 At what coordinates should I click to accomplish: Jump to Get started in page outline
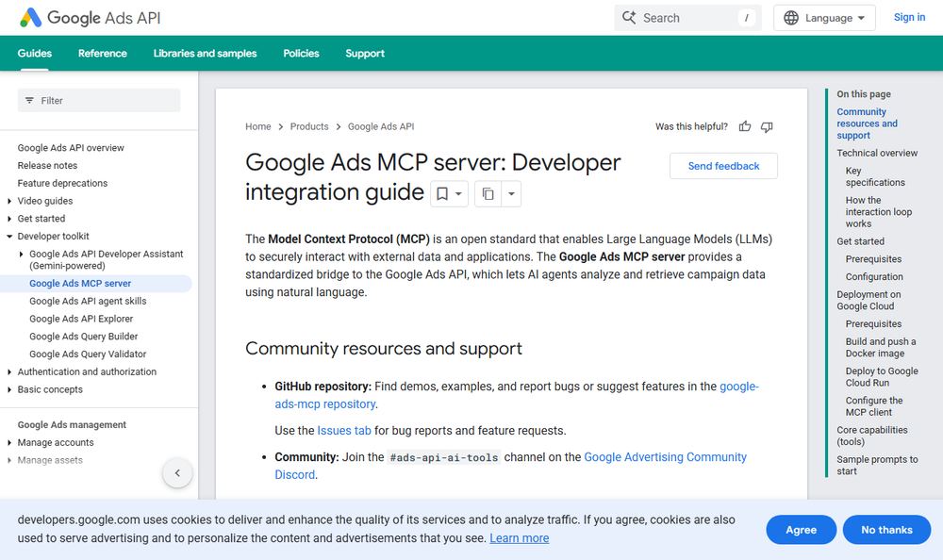tap(860, 241)
